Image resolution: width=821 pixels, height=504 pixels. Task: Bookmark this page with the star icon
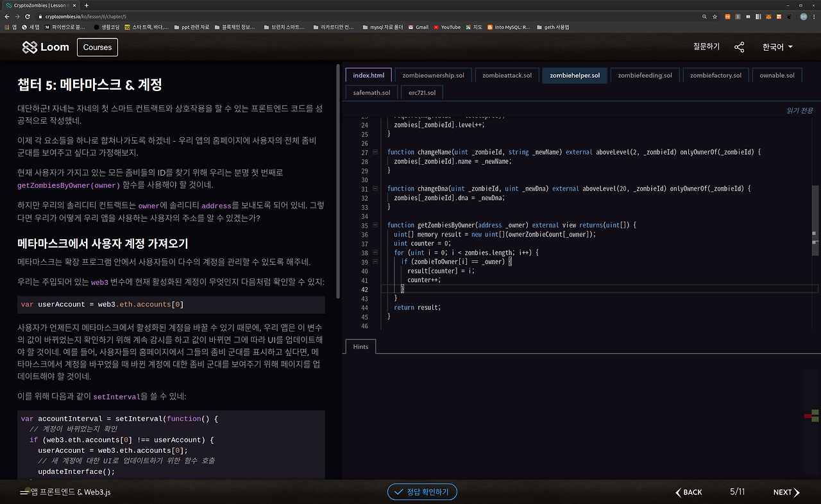click(715, 16)
